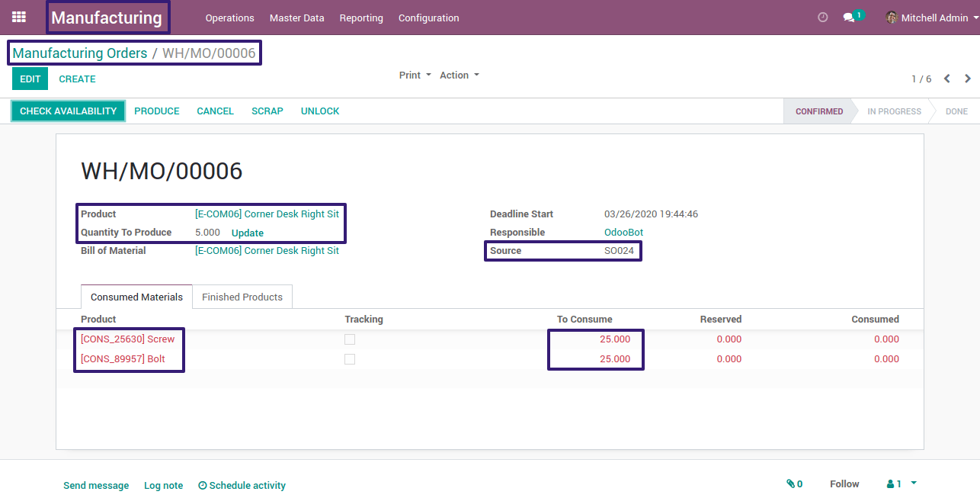Image resolution: width=980 pixels, height=498 pixels.
Task: Open Bill of Material Corner Desk link
Action: pyautogui.click(x=267, y=251)
